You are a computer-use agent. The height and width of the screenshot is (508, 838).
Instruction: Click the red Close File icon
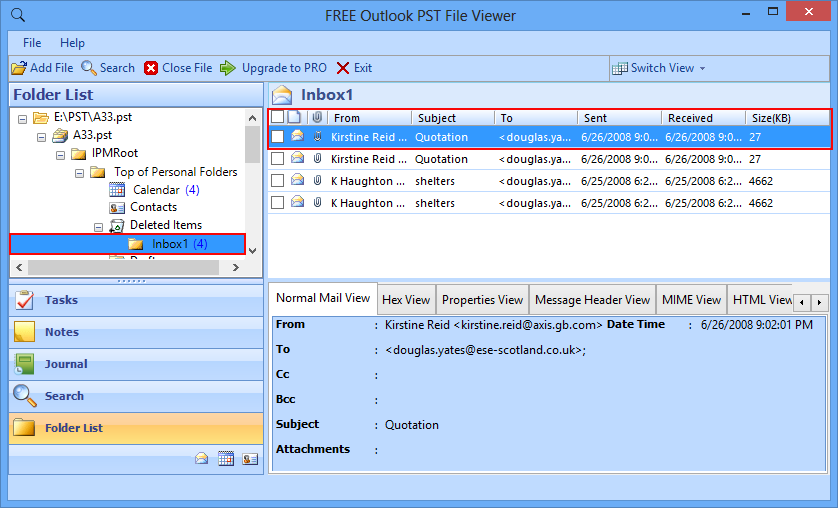pyautogui.click(x=151, y=68)
